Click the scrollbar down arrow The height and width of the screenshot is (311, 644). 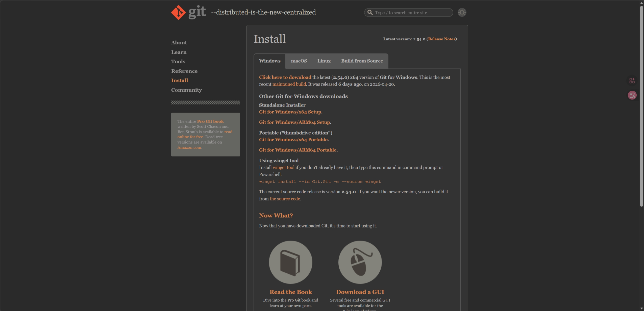coord(641,308)
